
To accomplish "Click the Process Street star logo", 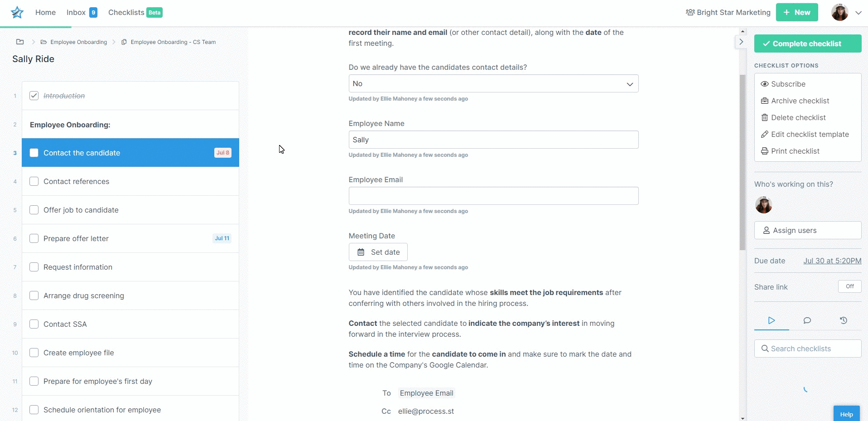I will [17, 12].
